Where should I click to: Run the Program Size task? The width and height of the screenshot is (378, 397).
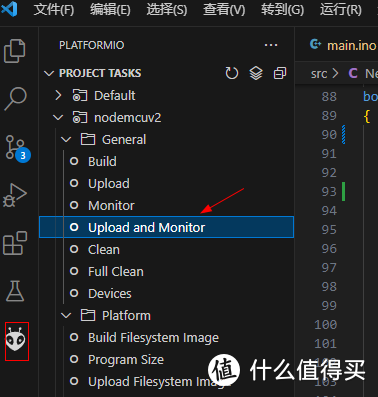click(167, 359)
